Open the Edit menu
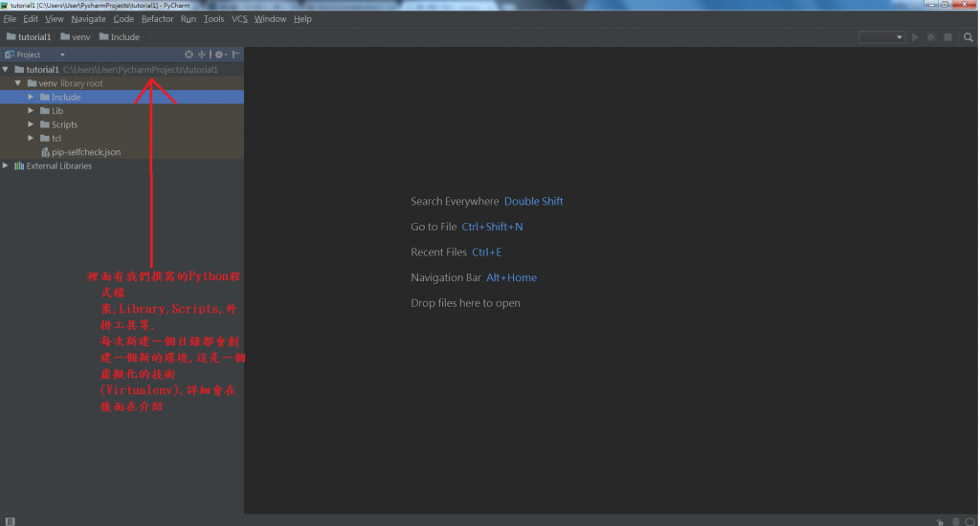The height and width of the screenshot is (526, 980). click(31, 19)
